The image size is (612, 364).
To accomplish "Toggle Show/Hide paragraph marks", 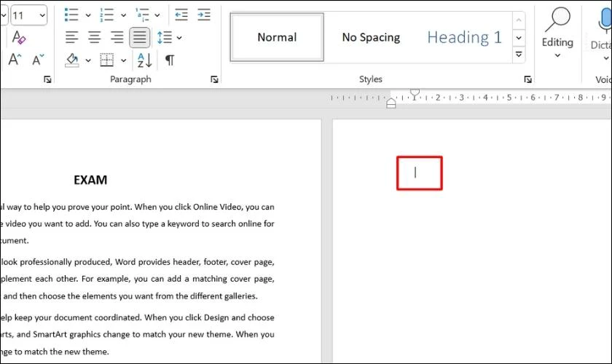I will [170, 60].
